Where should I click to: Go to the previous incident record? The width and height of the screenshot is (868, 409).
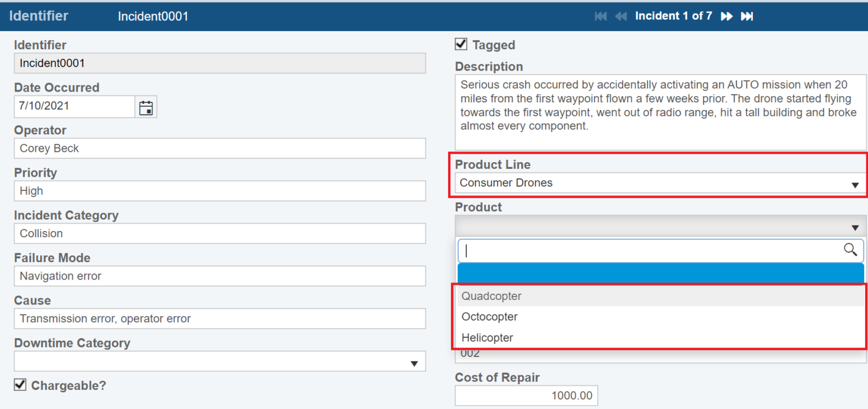(x=620, y=16)
